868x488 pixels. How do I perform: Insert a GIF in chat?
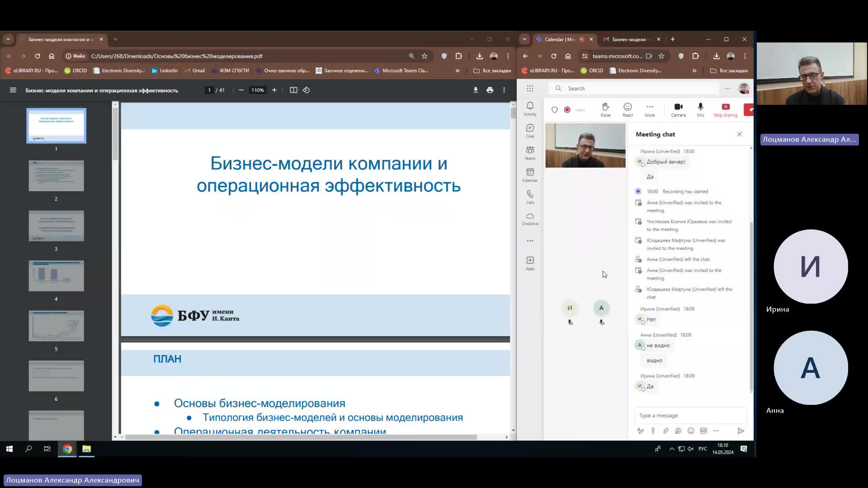click(x=703, y=431)
